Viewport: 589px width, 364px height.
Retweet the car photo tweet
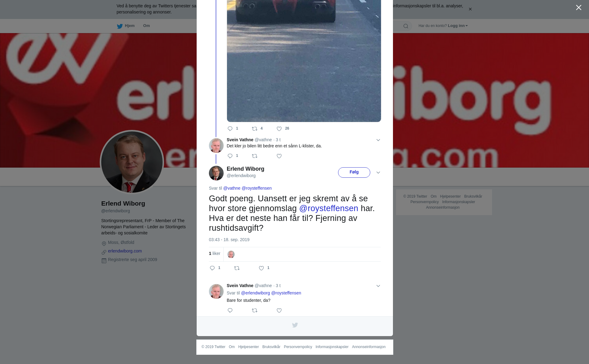coord(255,129)
